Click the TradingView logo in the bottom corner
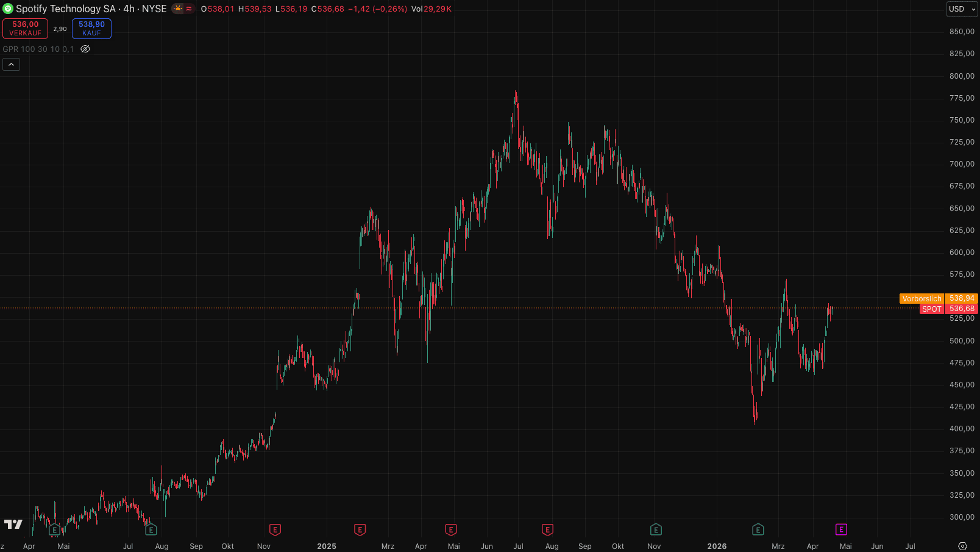Viewport: 980px width, 552px height. pos(13,524)
